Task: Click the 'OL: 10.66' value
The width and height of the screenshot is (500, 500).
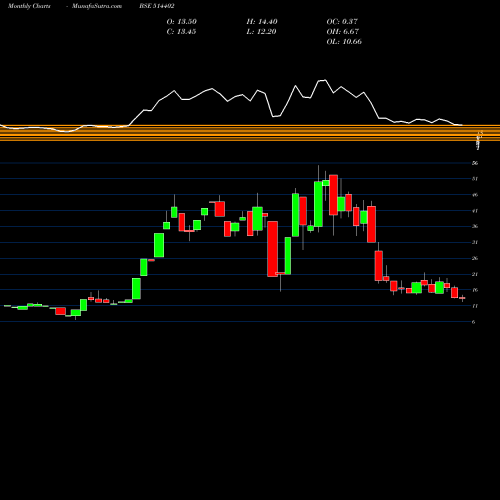Action: (344, 42)
